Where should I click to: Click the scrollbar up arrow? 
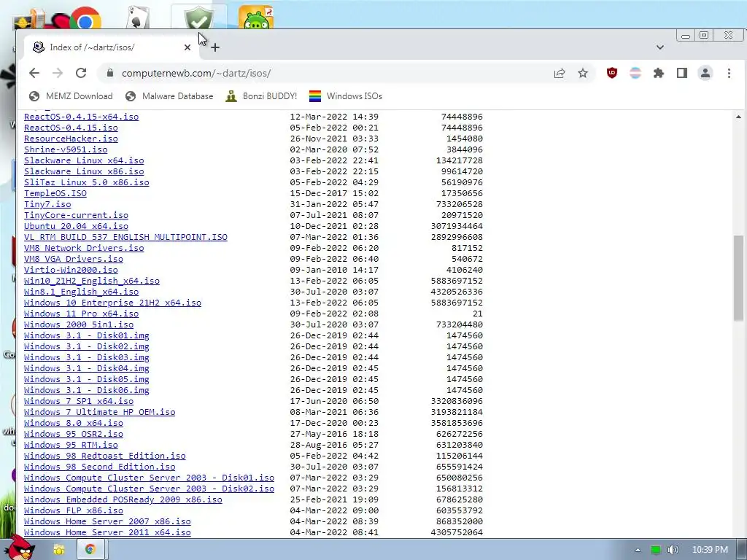click(x=738, y=117)
